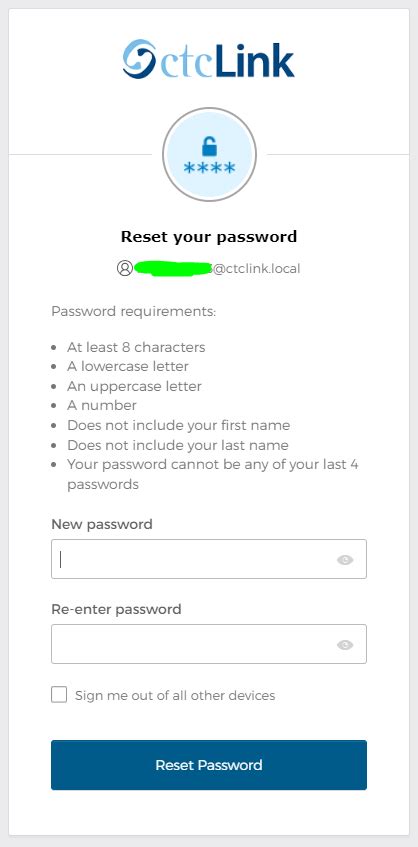Click the ctcLink swirl logo icon
This screenshot has height=847, width=418.
(x=139, y=58)
